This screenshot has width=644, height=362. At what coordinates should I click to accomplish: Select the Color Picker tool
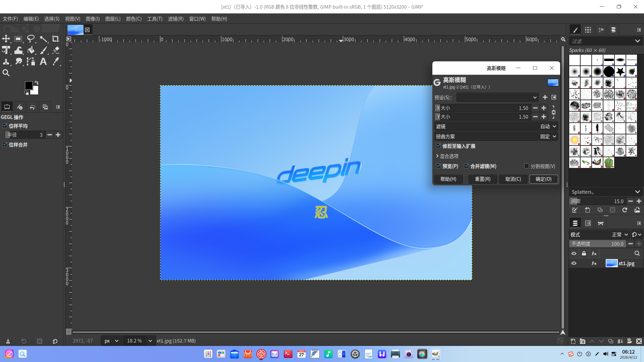pyautogui.click(x=56, y=62)
